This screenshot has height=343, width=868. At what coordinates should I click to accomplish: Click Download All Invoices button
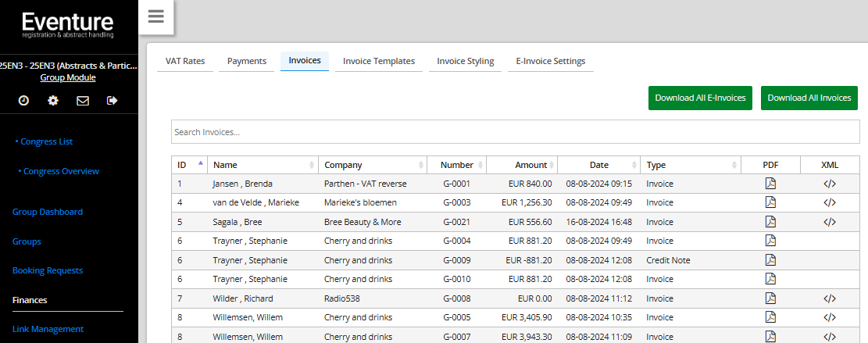(x=809, y=98)
